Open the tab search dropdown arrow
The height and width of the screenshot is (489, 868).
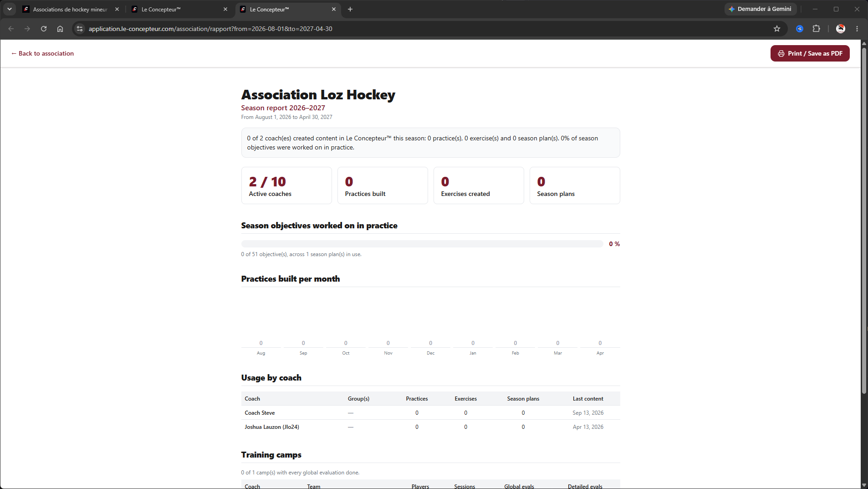(x=10, y=9)
